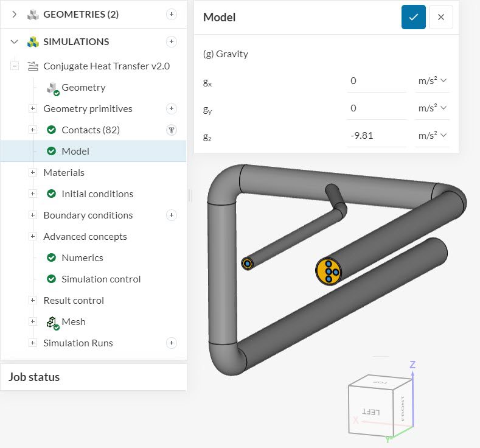The height and width of the screenshot is (448, 480).
Task: Create new simulation run with plus icon
Action: coord(172,343)
